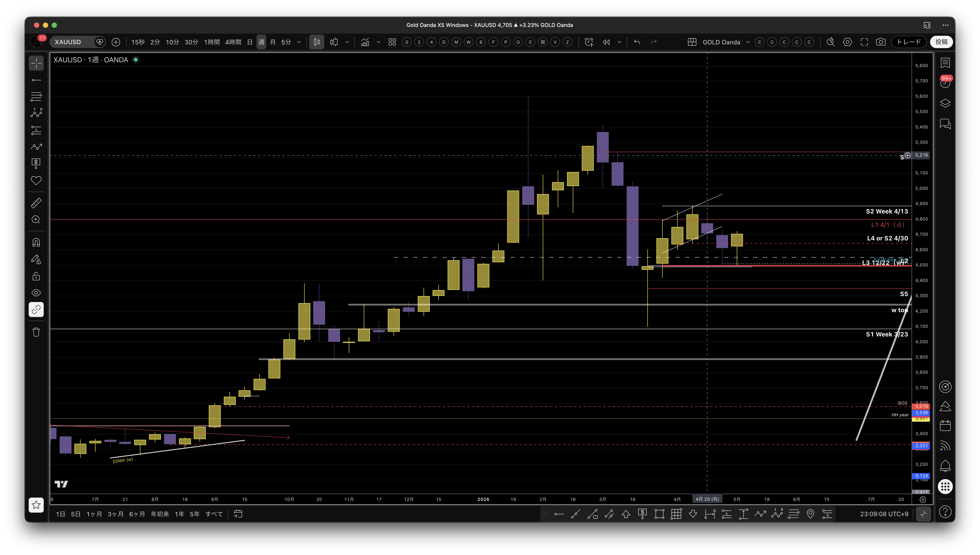Open the GOLD Oanda layout menu
This screenshot has width=980, height=555.
726,42
